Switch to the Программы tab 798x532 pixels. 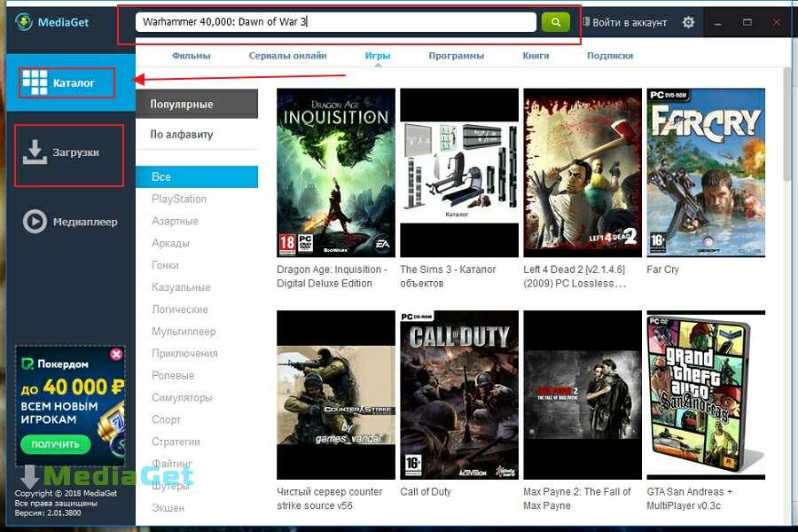tap(456, 56)
